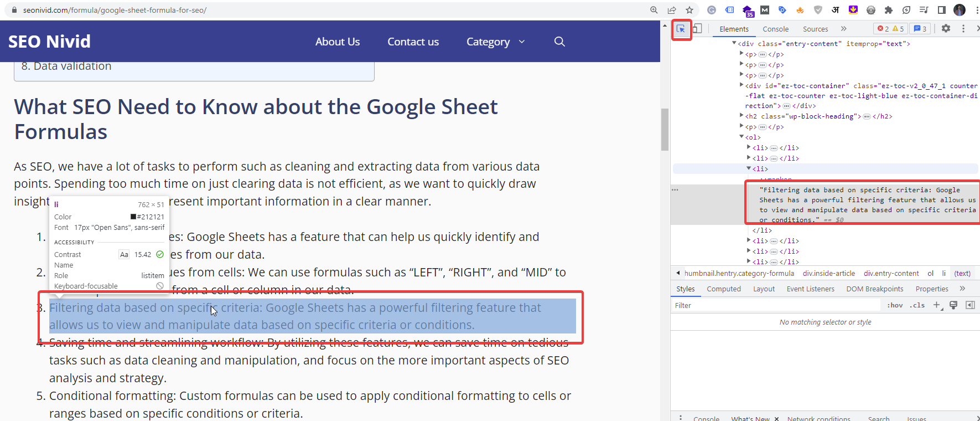Open the Hindi letter extension icon

836,10
